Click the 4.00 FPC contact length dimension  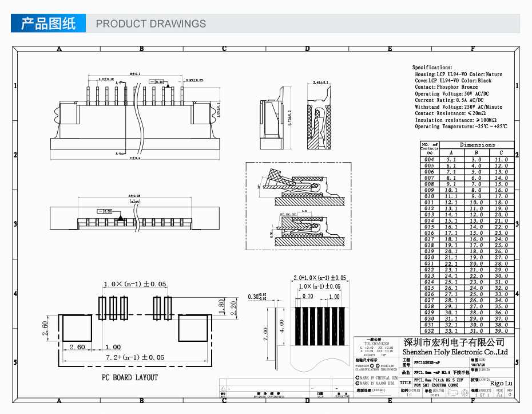(x=281, y=326)
